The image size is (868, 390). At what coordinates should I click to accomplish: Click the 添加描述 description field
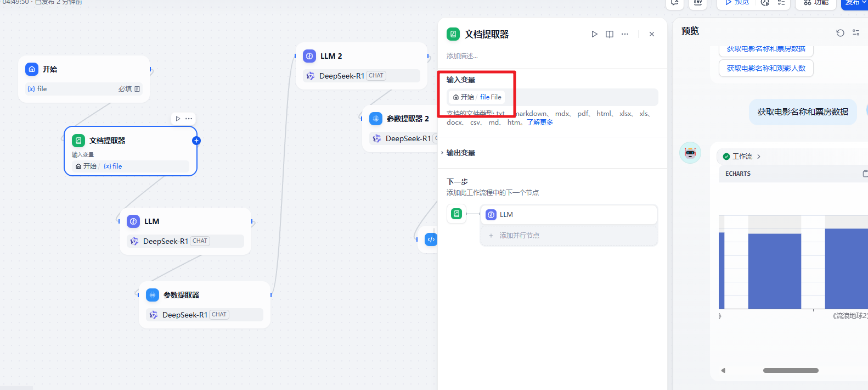[462, 56]
